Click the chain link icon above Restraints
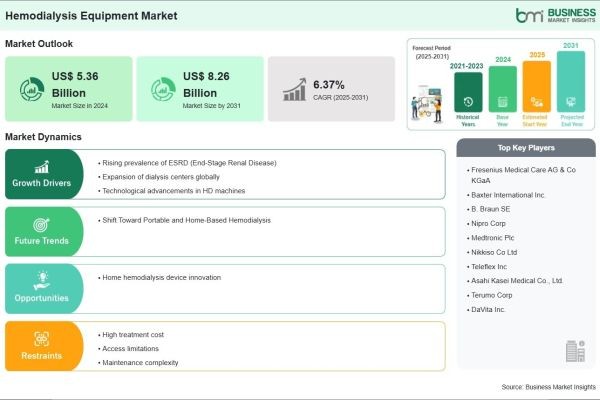Screen dimensions: 600x400 [41, 339]
